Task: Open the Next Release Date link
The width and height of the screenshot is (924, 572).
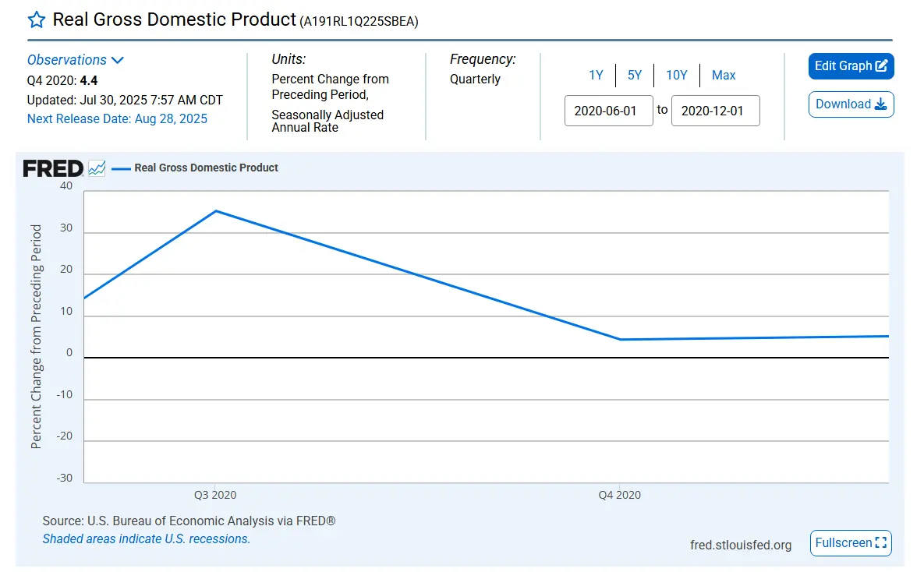Action: (x=117, y=118)
